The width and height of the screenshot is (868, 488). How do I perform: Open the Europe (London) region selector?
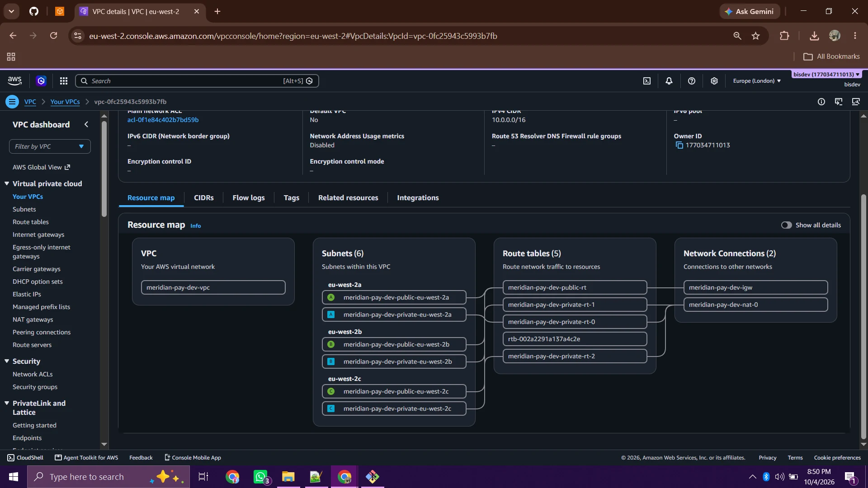(757, 81)
